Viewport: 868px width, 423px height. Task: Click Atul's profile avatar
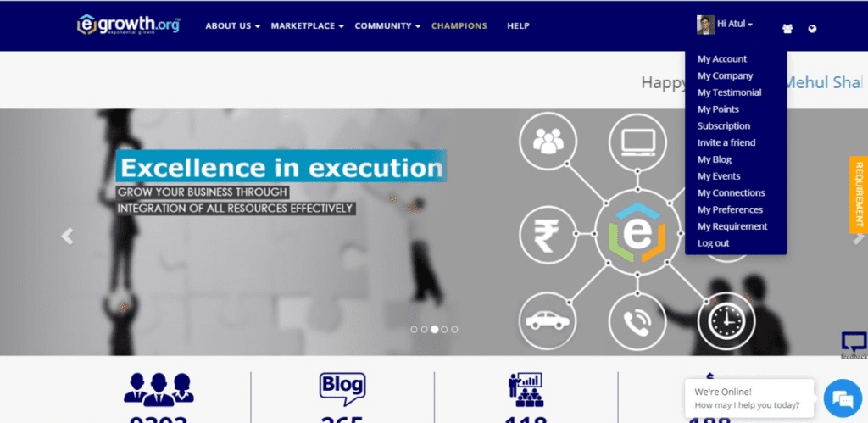coord(705,25)
